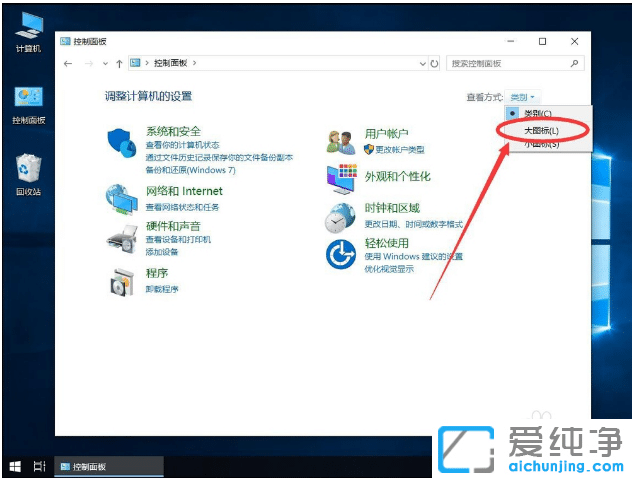
Task: Open 查看你的计算机状态 link
Action: click(x=183, y=145)
